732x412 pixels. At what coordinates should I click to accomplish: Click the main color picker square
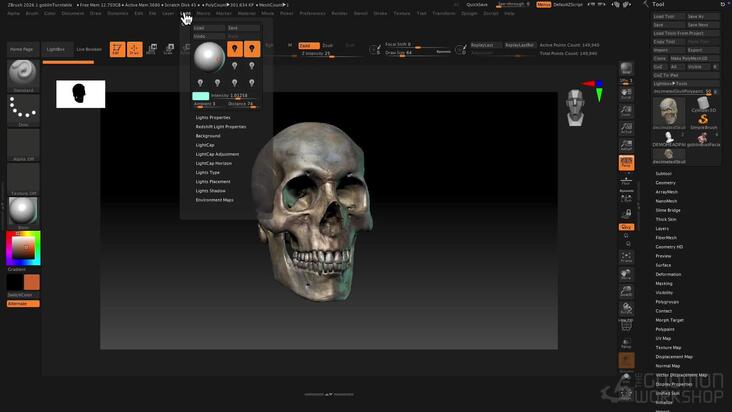point(23,248)
